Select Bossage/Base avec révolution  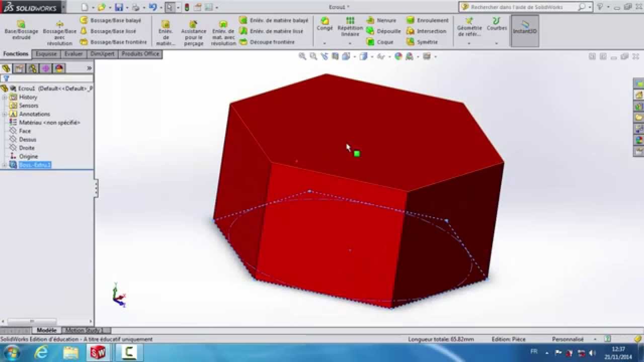[59, 33]
